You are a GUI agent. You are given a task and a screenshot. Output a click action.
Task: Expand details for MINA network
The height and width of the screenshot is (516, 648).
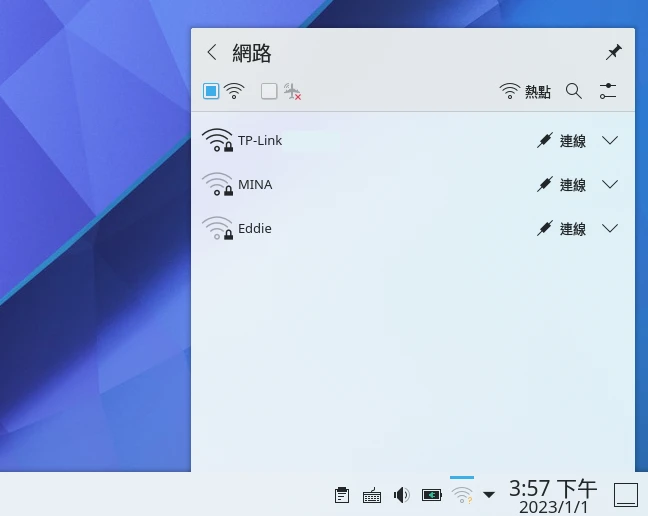[611, 185]
